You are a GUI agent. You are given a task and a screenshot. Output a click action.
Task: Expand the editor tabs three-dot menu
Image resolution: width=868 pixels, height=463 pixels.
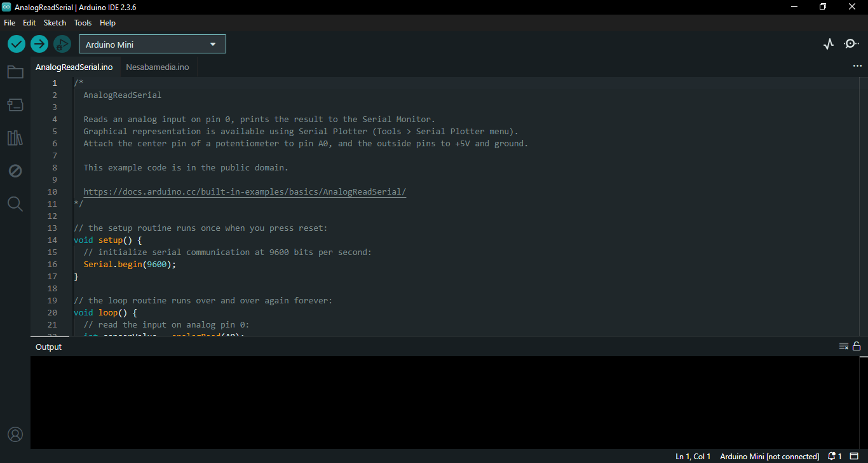click(x=857, y=66)
